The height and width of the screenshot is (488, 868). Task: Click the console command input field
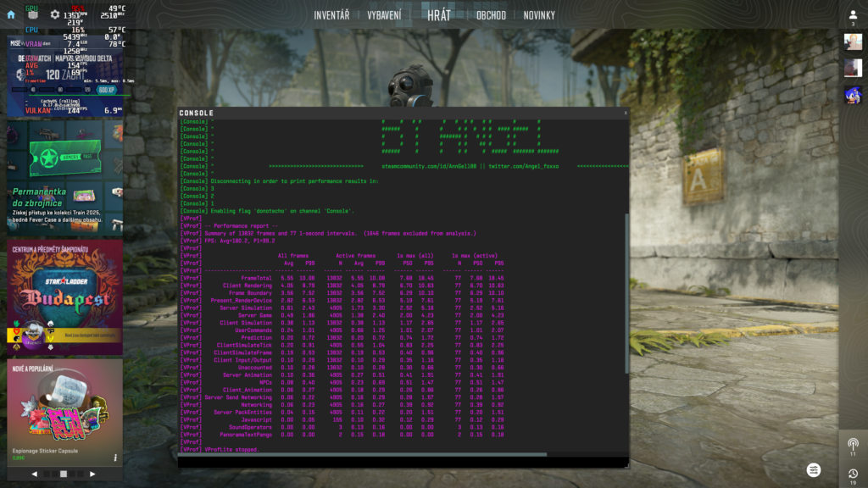pyautogui.click(x=398, y=463)
